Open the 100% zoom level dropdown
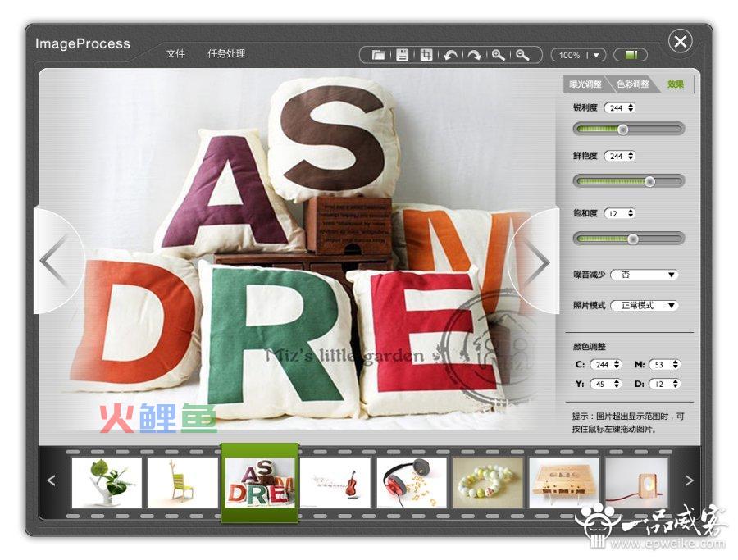Screen dimensions: 738x560 click(x=597, y=55)
